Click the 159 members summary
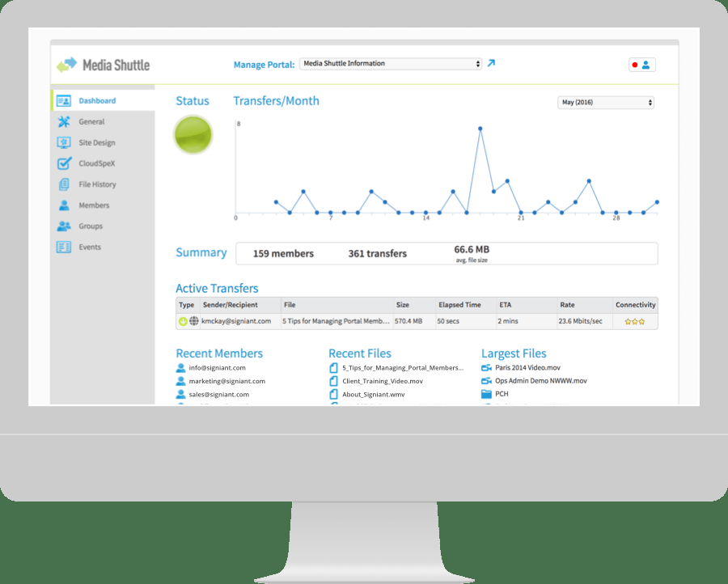 pyautogui.click(x=283, y=253)
